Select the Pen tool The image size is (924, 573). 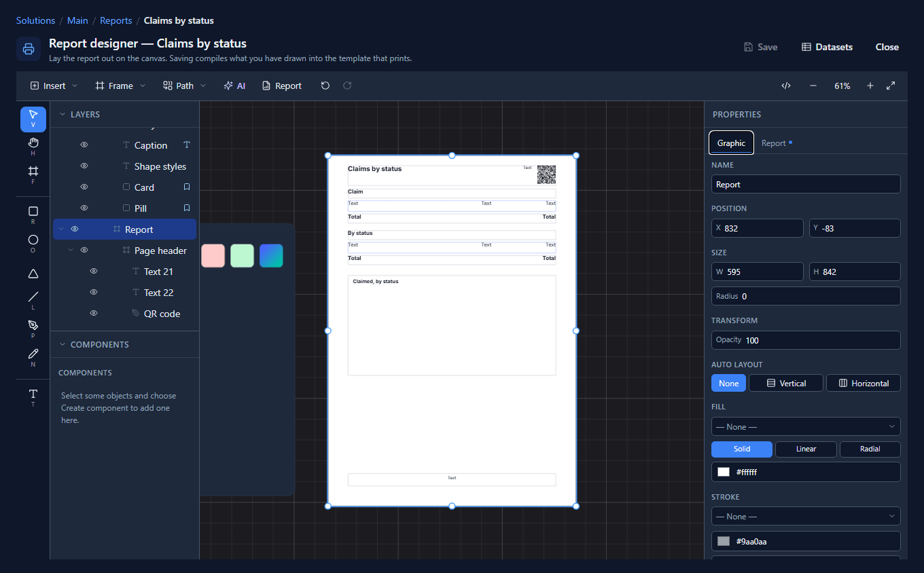click(x=33, y=329)
